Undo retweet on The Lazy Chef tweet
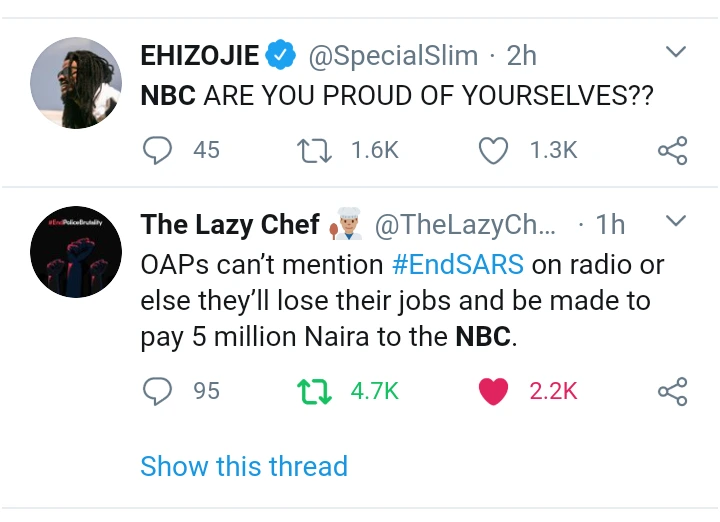 tap(316, 390)
